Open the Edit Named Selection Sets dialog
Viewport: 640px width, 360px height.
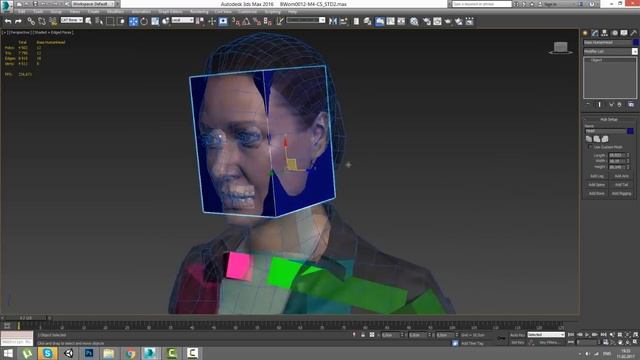(x=280, y=21)
